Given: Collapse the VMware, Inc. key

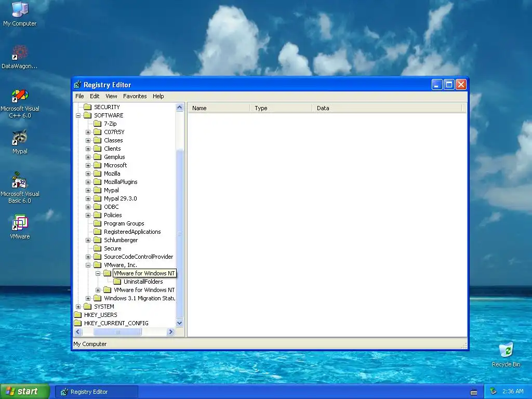Looking at the screenshot, I should point(88,265).
